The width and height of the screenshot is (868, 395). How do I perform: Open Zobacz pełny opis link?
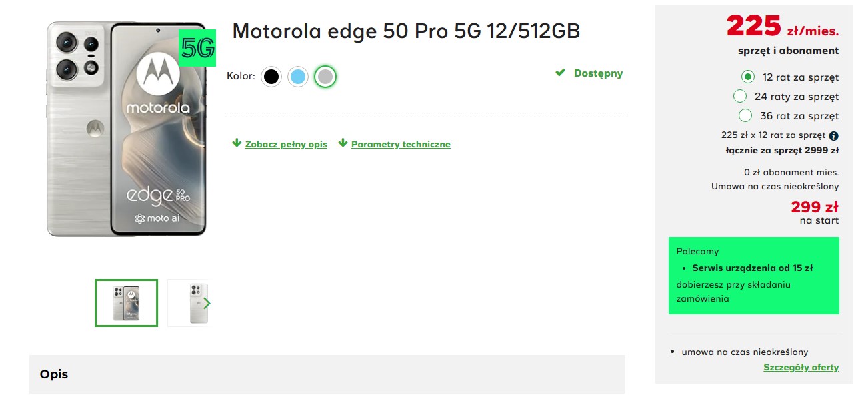[286, 144]
